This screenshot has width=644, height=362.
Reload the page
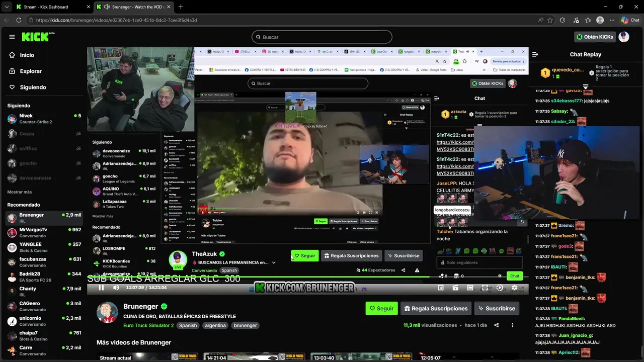pos(19,20)
